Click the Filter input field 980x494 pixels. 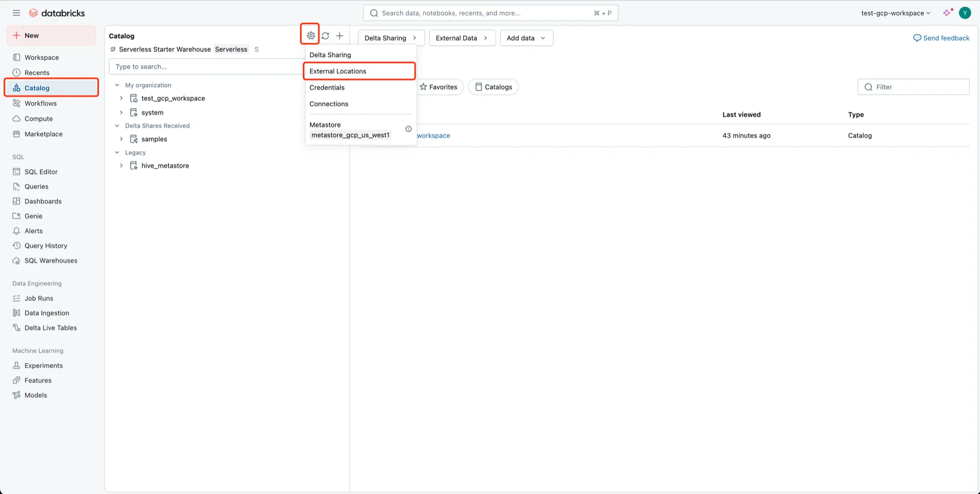[x=913, y=87]
